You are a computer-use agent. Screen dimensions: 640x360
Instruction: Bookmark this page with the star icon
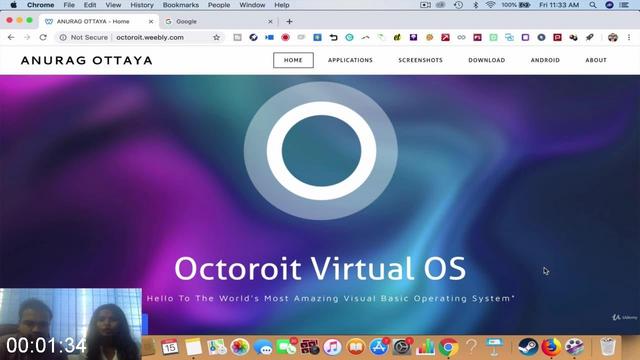[216, 38]
